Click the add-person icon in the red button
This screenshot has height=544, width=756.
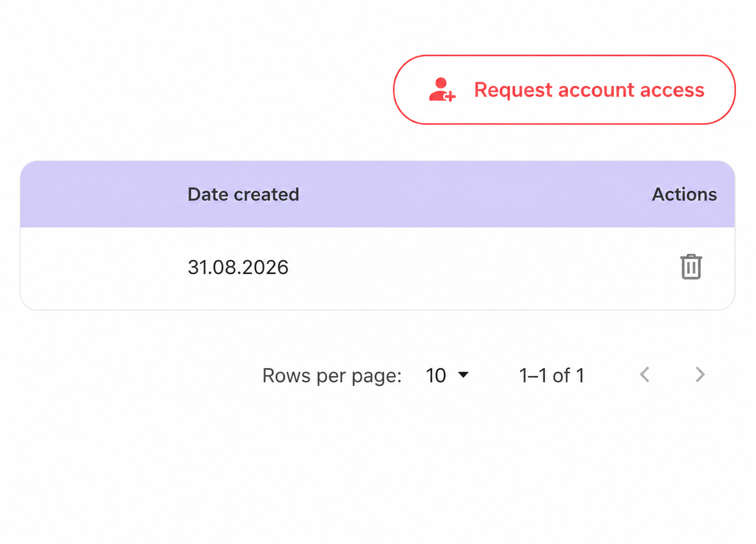pyautogui.click(x=442, y=90)
